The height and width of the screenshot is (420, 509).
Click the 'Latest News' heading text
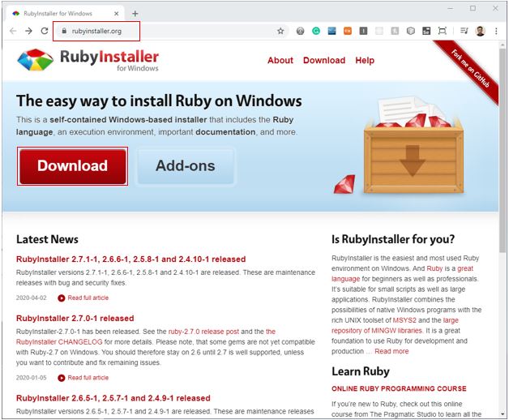coord(47,239)
